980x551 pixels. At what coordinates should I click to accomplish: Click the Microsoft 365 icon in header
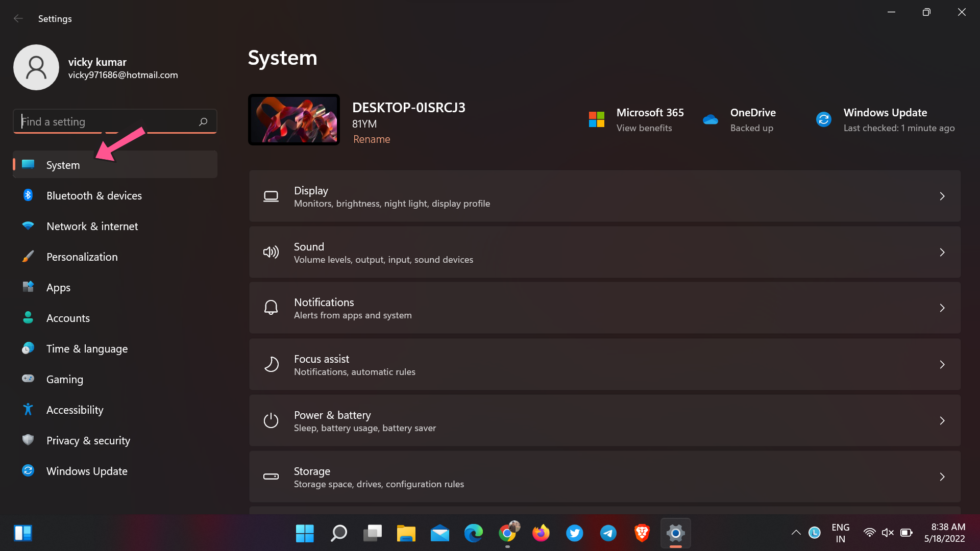click(595, 119)
